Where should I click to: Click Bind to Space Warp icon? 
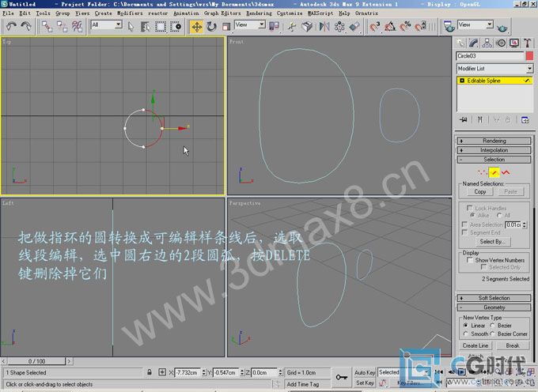(78, 26)
